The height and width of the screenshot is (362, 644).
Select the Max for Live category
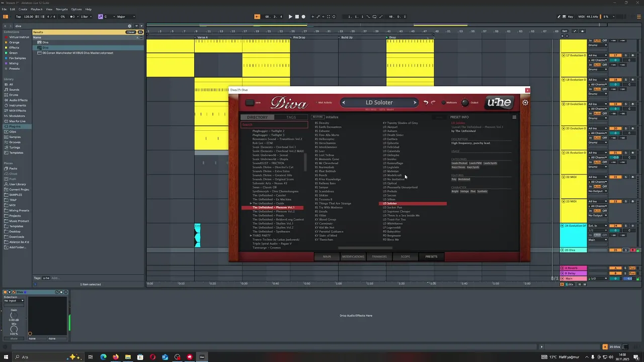(x=17, y=121)
